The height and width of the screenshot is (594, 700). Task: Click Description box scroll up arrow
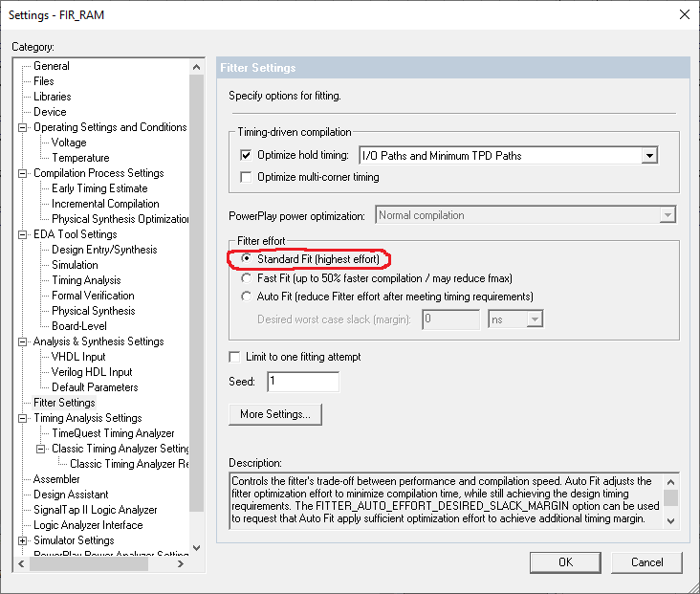[670, 482]
